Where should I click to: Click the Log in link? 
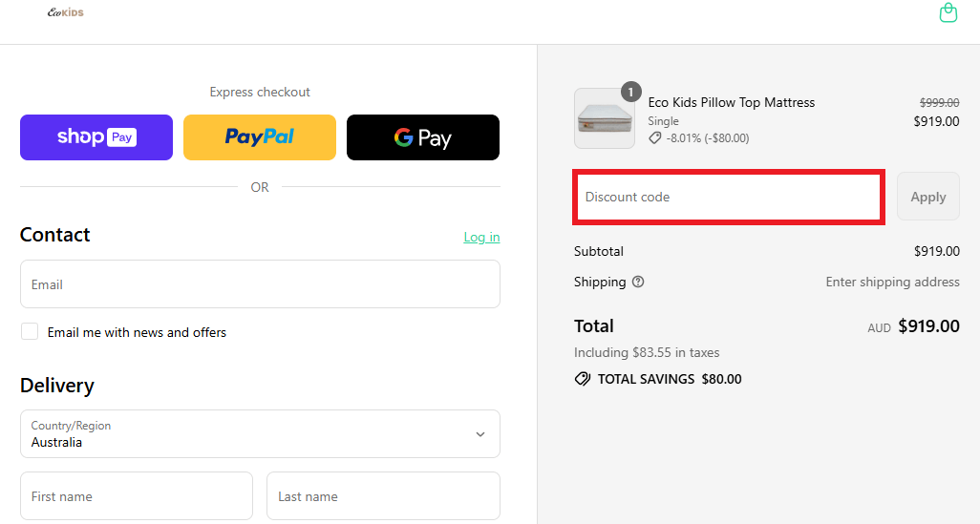tap(481, 237)
